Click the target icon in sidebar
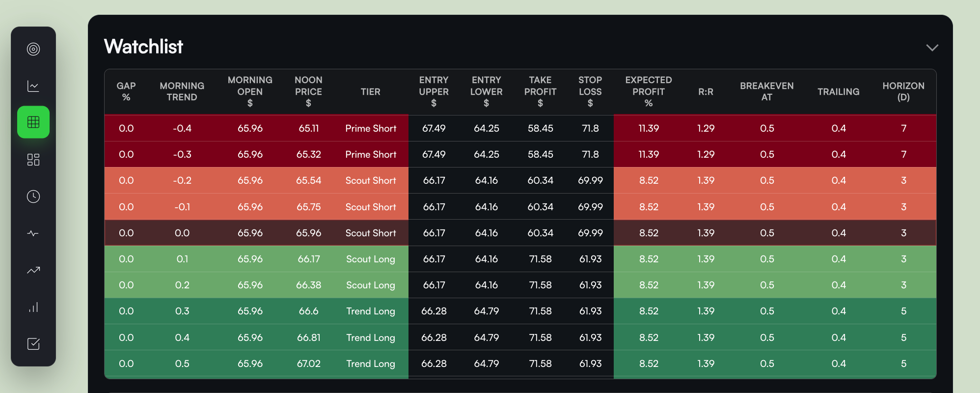The height and width of the screenshot is (393, 980). tap(33, 49)
